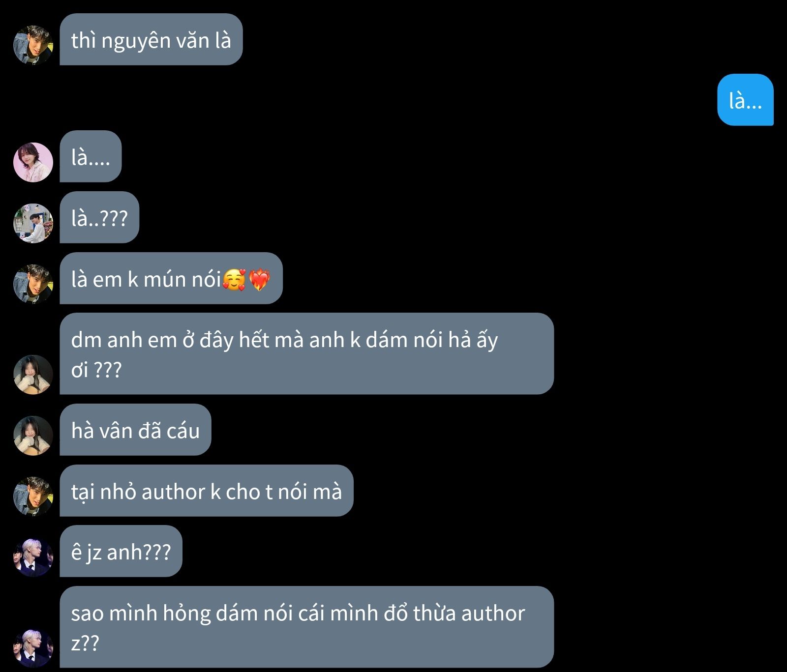The image size is (787, 672).
Task: Tap the burning heart emoji in message
Action: 259,280
